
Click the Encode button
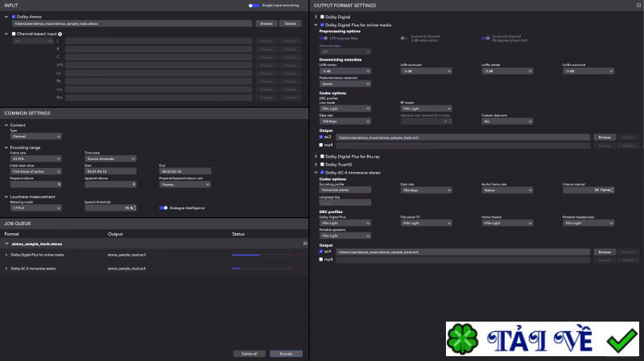pos(286,354)
